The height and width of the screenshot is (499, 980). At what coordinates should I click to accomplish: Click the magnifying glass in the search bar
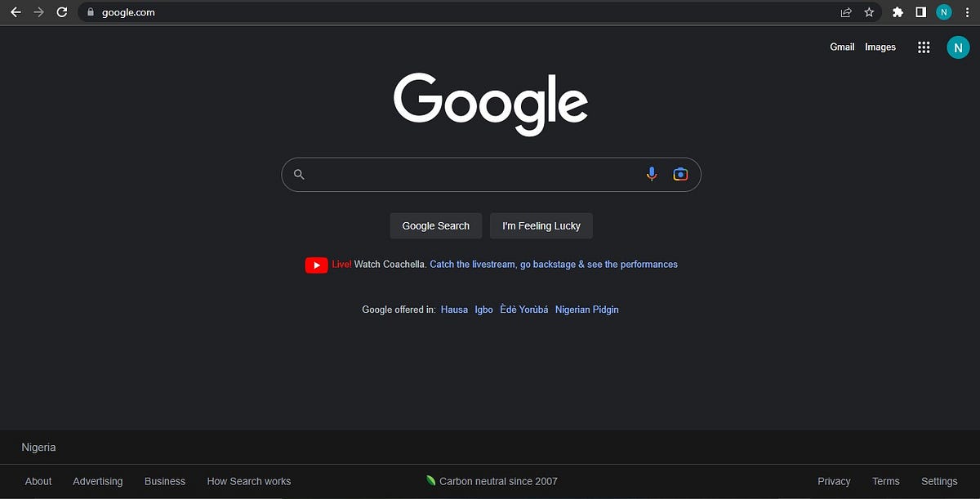click(x=299, y=174)
